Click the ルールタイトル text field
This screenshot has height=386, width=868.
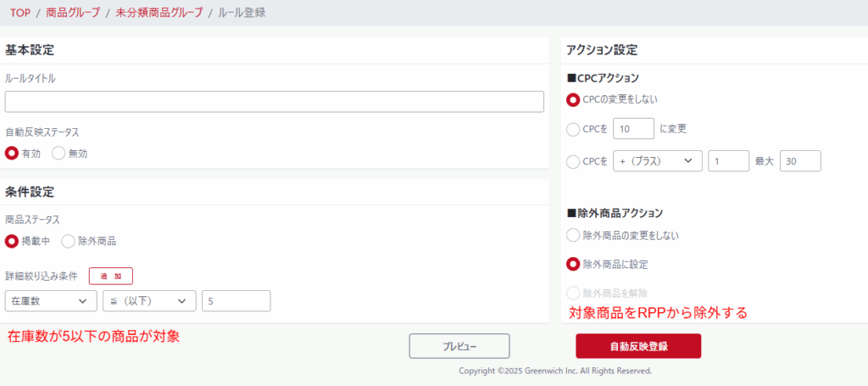tap(274, 102)
